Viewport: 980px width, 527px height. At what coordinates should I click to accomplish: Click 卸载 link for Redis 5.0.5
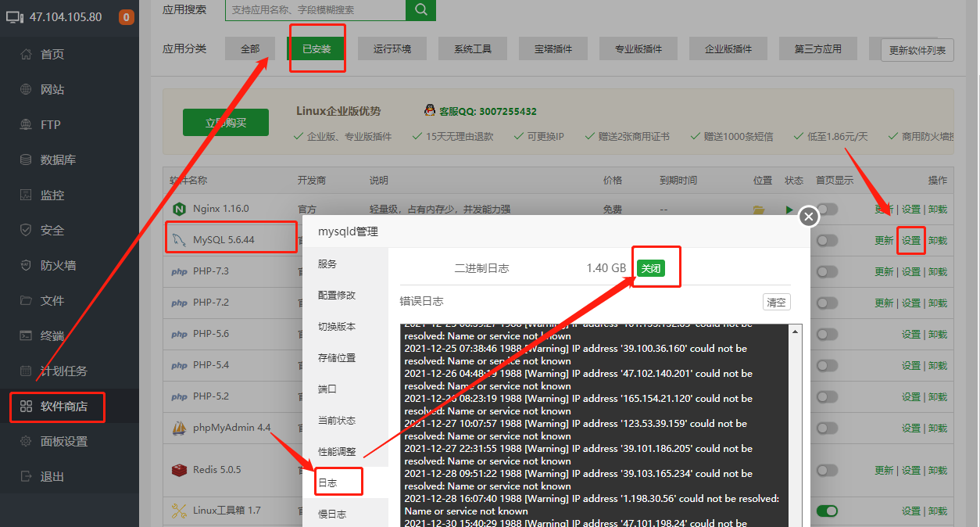[938, 471]
